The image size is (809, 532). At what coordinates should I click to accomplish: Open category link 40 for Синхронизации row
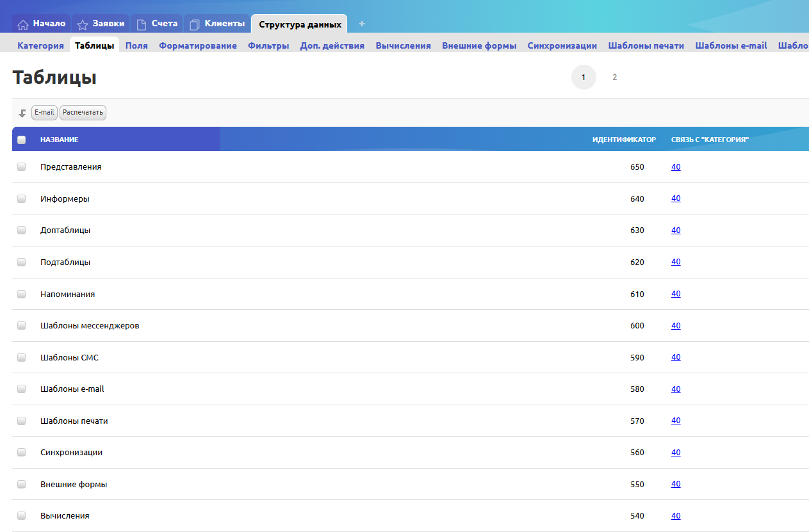(x=676, y=452)
